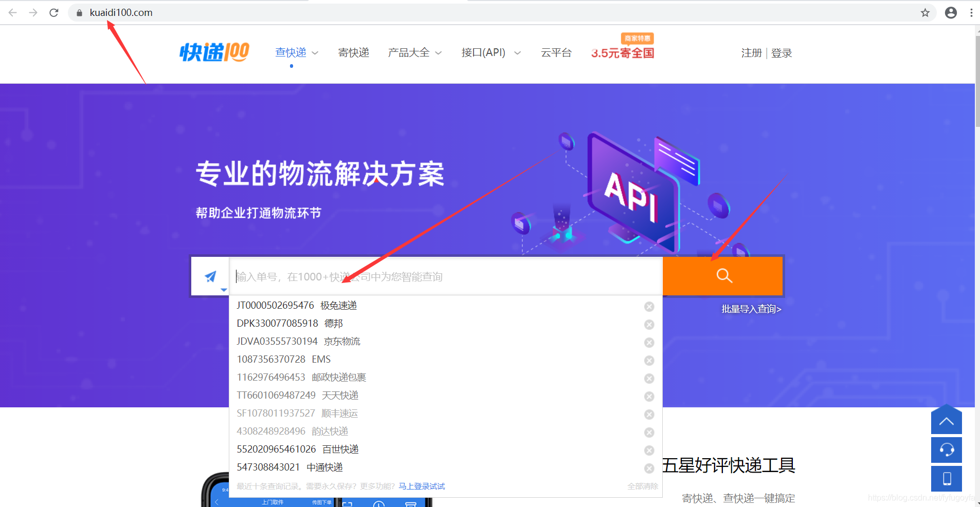
Task: Select history entry 552020965461026 百世快递
Action: [x=298, y=449]
